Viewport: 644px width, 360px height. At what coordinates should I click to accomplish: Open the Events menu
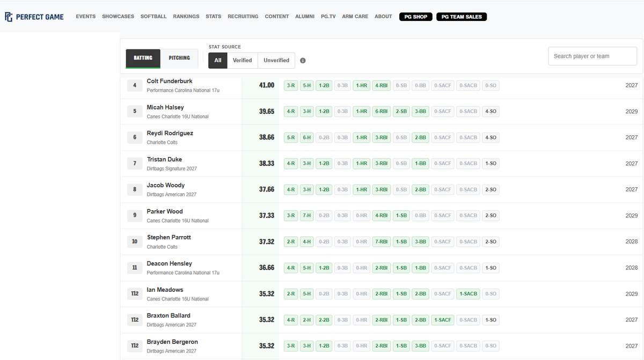pos(86,17)
